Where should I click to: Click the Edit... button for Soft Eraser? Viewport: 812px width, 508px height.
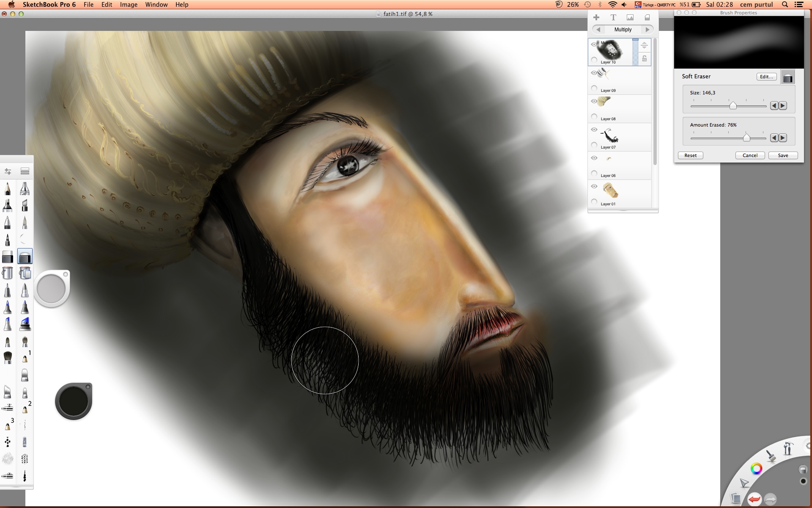pyautogui.click(x=766, y=77)
